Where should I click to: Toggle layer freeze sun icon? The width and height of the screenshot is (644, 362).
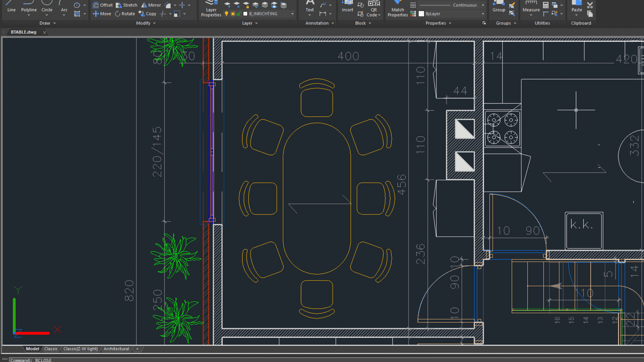(233, 14)
